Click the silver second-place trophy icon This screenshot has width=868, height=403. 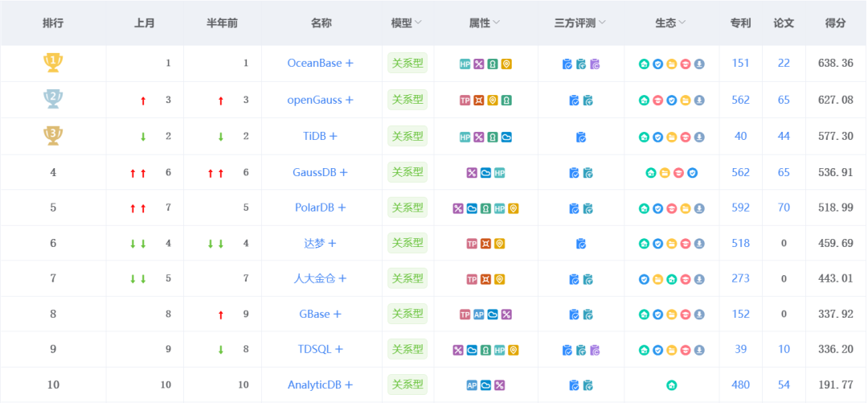tap(53, 99)
